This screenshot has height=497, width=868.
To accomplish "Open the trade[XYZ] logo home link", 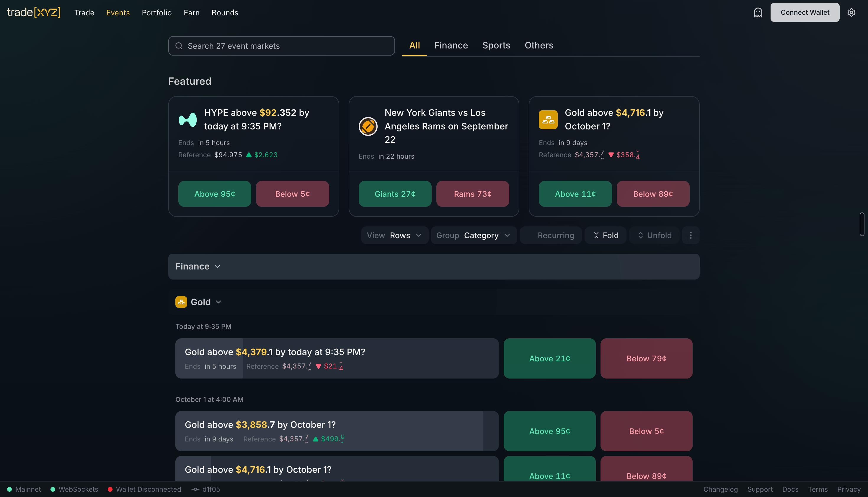I will click(x=34, y=12).
